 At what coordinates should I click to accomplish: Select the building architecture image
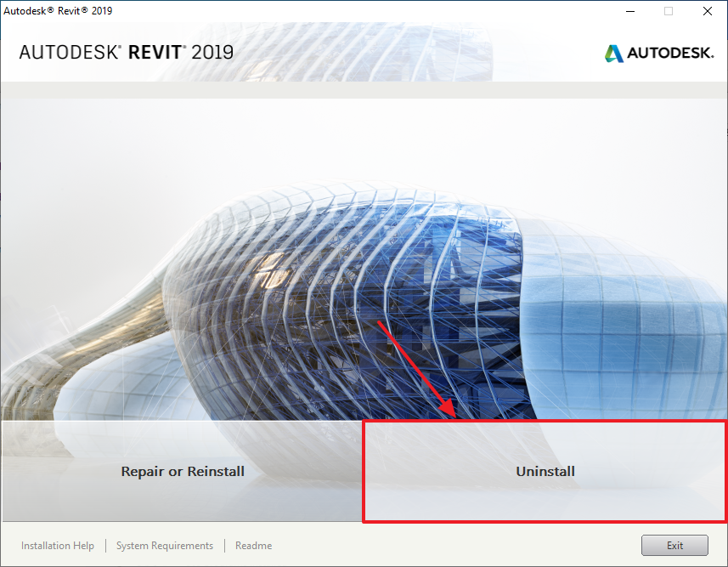click(x=364, y=255)
